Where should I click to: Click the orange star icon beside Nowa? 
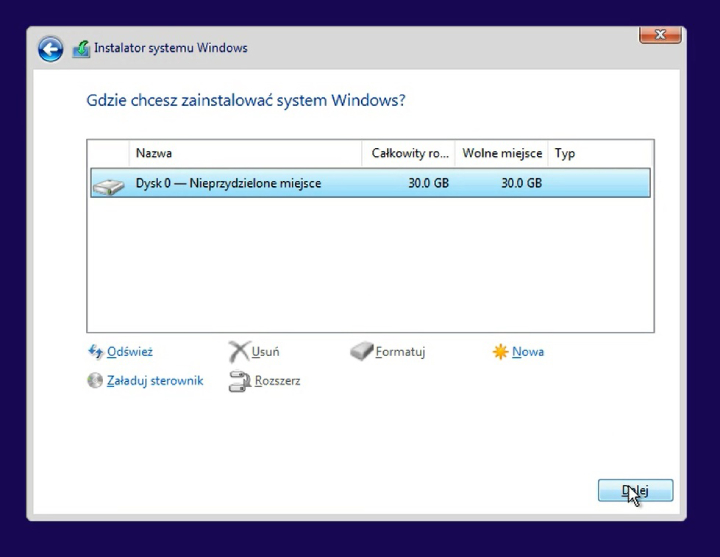[500, 352]
